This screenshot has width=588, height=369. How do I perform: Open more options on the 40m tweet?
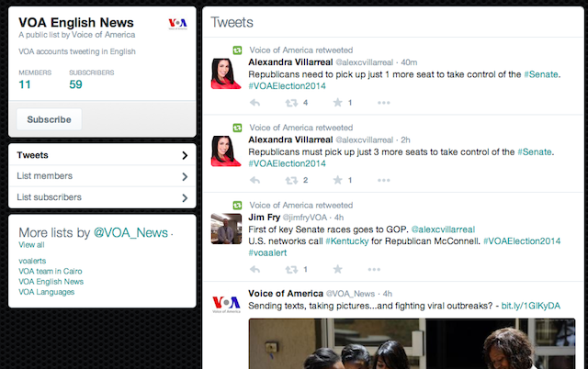coord(384,103)
